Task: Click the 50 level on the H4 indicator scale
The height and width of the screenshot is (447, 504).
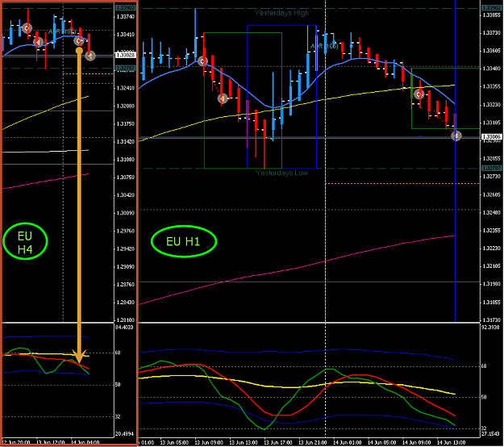Action: pos(118,385)
